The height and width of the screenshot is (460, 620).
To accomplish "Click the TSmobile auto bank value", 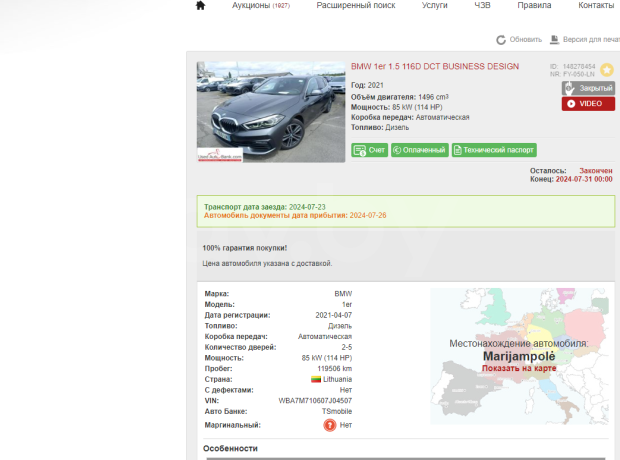I will (336, 411).
